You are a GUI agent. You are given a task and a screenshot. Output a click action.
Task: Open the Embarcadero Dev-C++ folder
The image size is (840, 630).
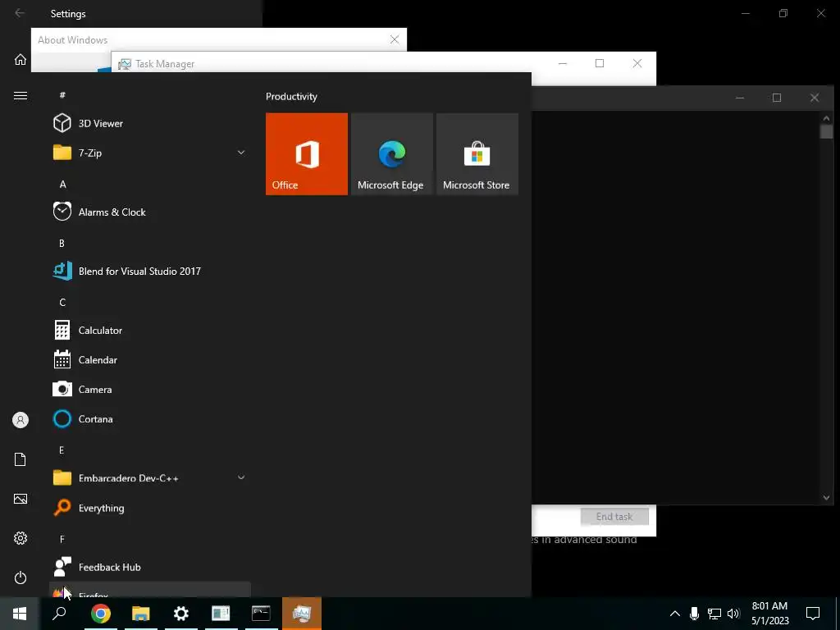tap(150, 478)
